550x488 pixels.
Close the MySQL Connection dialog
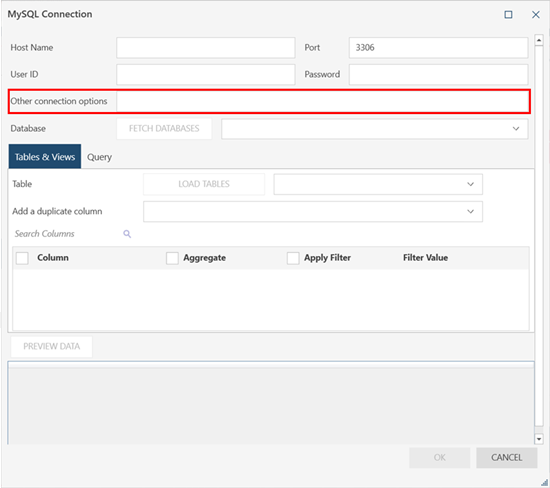click(x=536, y=14)
